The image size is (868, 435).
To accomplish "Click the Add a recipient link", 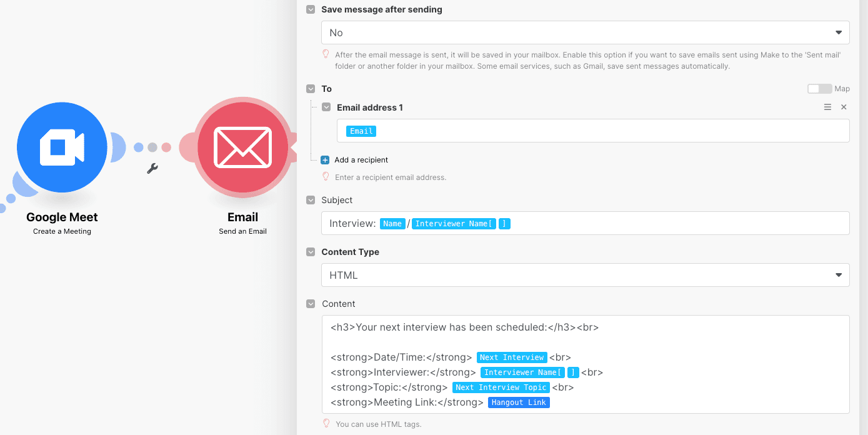I will (x=362, y=159).
